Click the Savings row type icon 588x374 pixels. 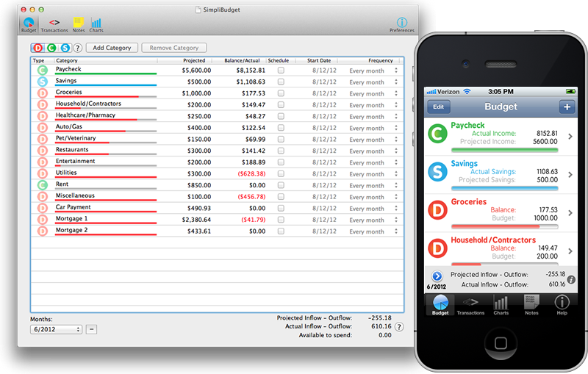(x=43, y=82)
